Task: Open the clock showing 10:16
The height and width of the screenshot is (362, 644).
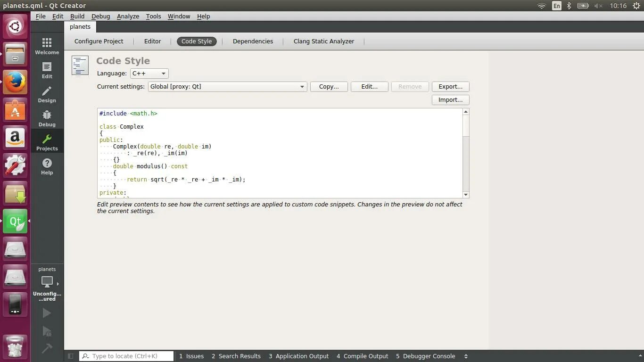Action: 618,6
